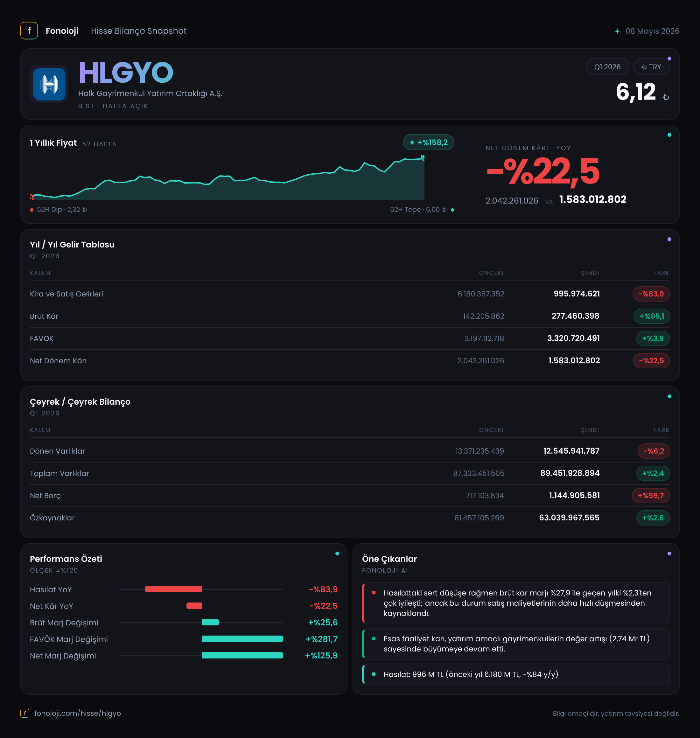Viewport: 700px width, 738px height.
Task: Click the green Brüt Marj Değişimi bar
Action: [210, 622]
